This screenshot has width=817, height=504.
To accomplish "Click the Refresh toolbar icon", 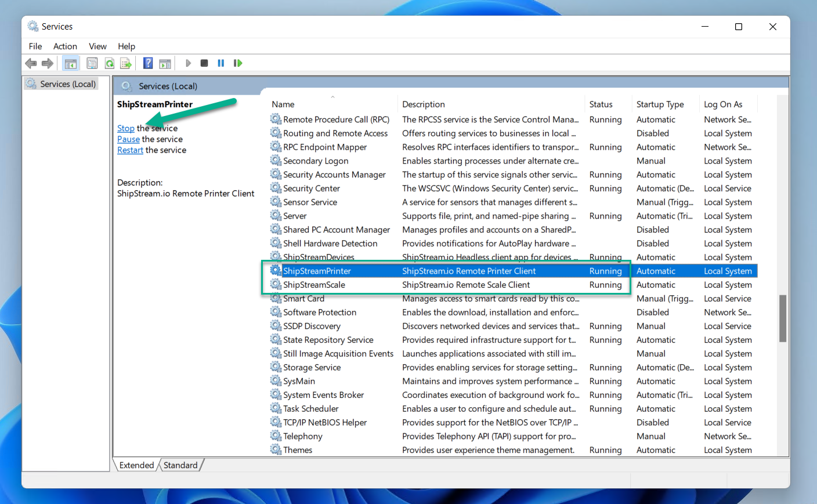I will [x=109, y=63].
